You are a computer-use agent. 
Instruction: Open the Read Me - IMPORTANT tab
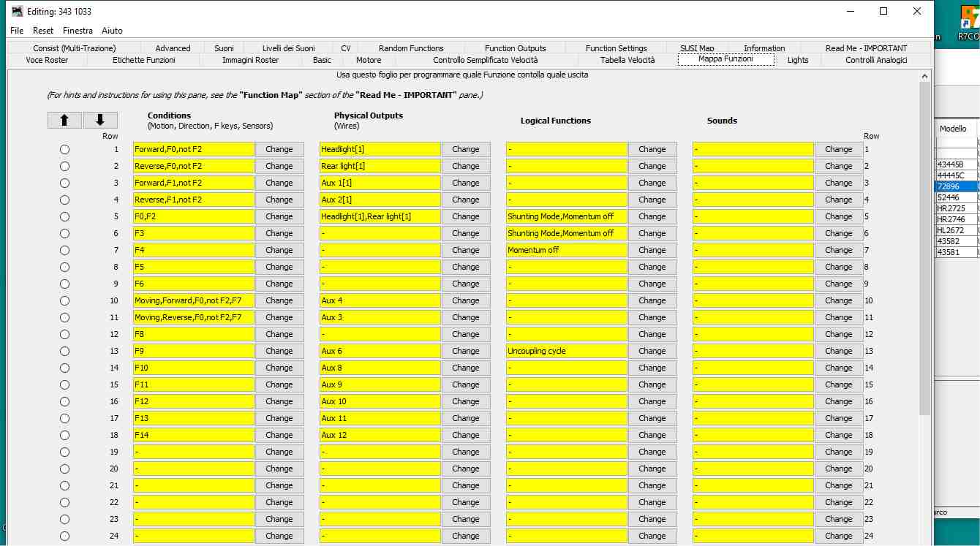click(x=866, y=48)
